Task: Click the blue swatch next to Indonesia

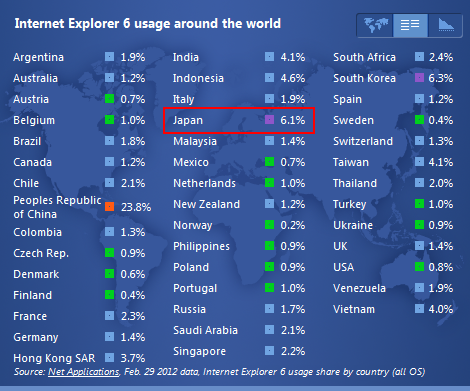Action: coord(269,78)
